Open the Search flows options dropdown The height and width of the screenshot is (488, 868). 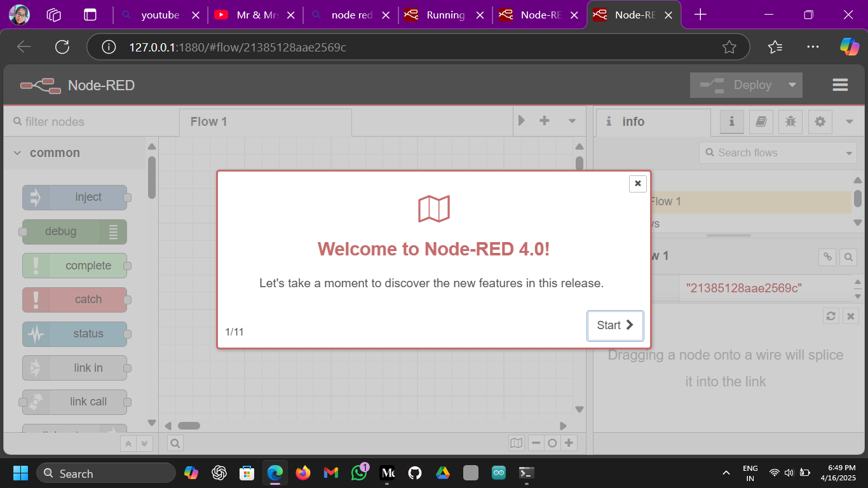click(x=850, y=153)
